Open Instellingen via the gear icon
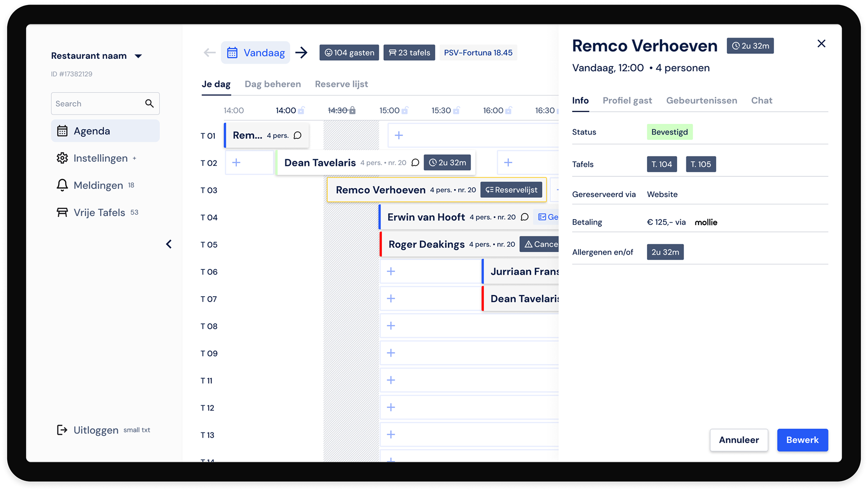 [x=62, y=158]
